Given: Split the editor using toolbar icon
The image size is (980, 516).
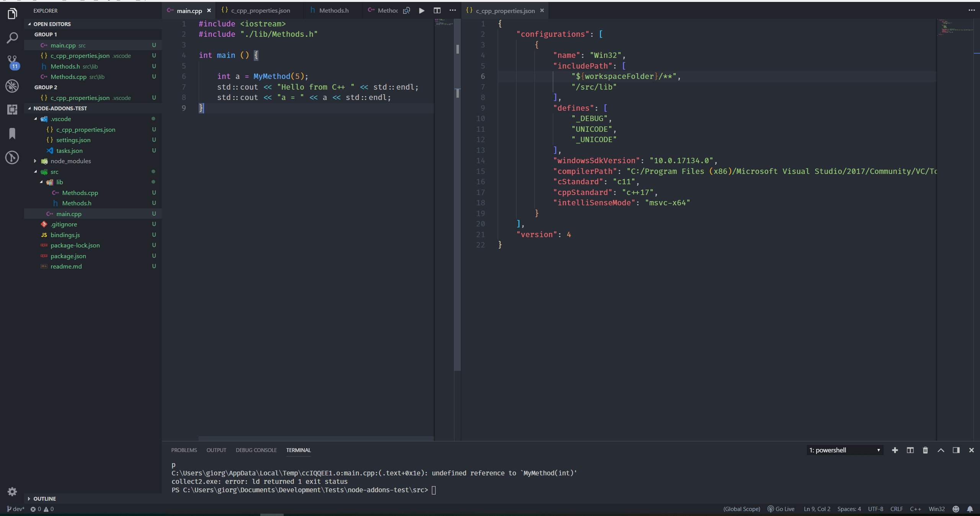Looking at the screenshot, I should pos(437,11).
